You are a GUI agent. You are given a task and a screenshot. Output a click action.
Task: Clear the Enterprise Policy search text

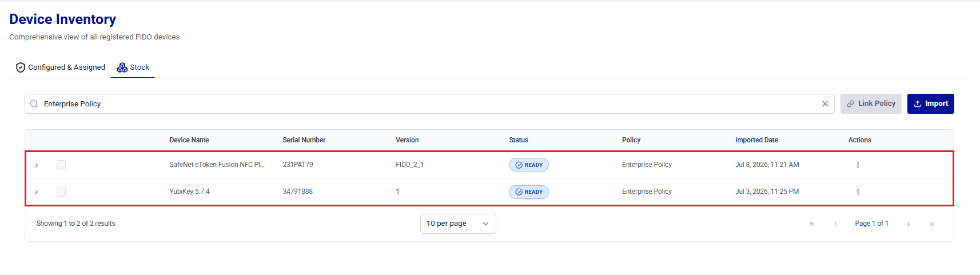click(825, 104)
